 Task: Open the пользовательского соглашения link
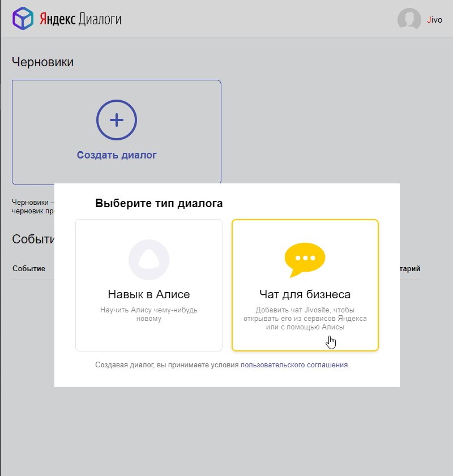(294, 365)
